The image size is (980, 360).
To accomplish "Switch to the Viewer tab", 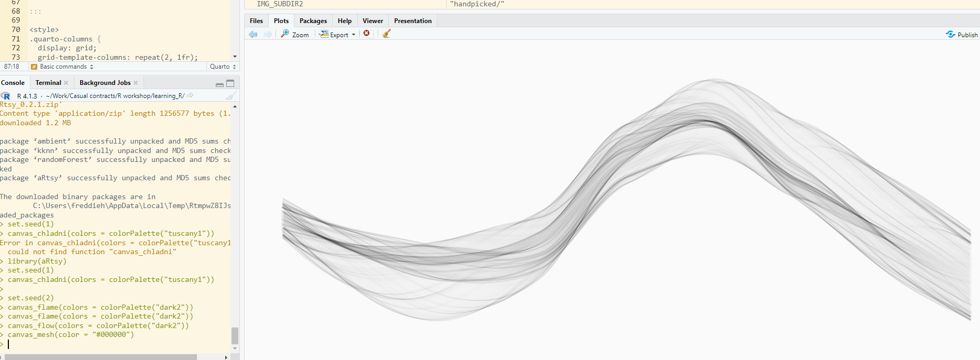I will coord(372,21).
